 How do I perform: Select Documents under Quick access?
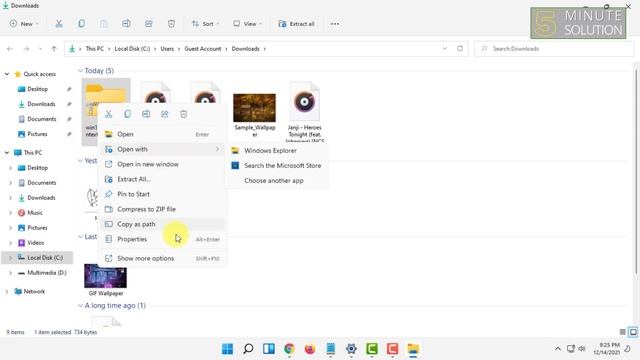click(x=42, y=119)
